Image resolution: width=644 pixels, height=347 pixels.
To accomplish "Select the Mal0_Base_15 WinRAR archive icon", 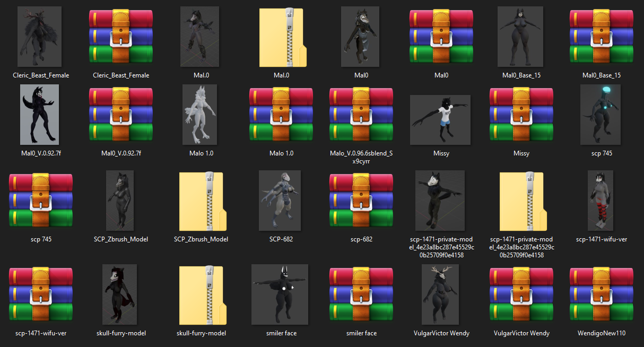I will 602,37.
